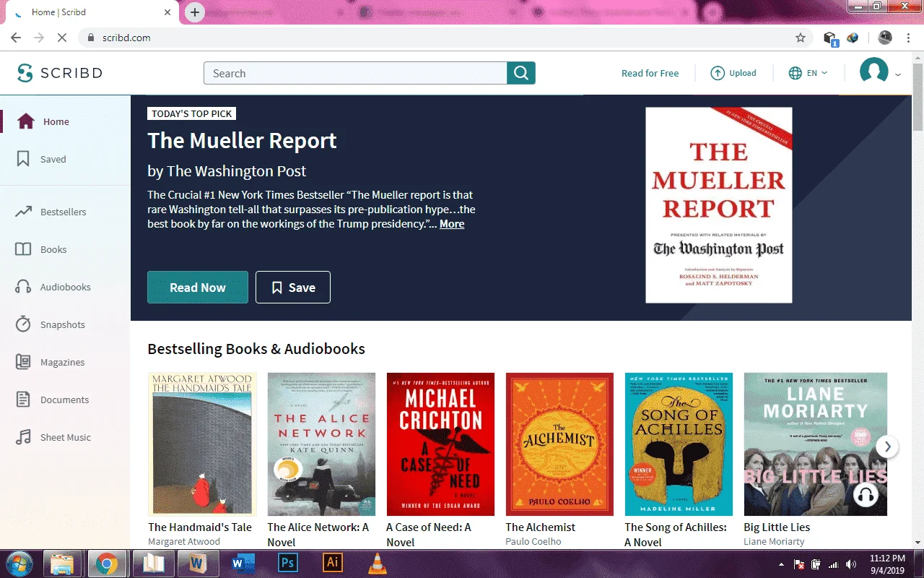Click Margaret Atwood author name
Image resolution: width=924 pixels, height=578 pixels.
[184, 541]
